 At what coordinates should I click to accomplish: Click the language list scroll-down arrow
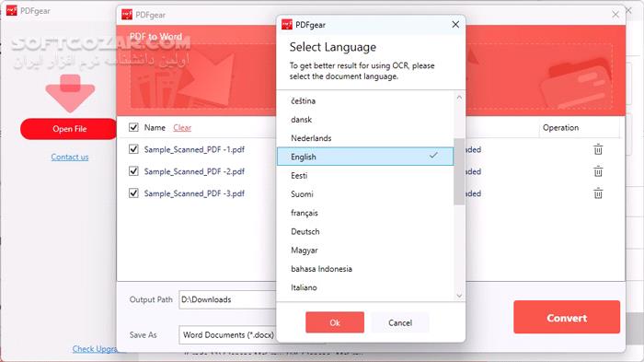(x=459, y=296)
